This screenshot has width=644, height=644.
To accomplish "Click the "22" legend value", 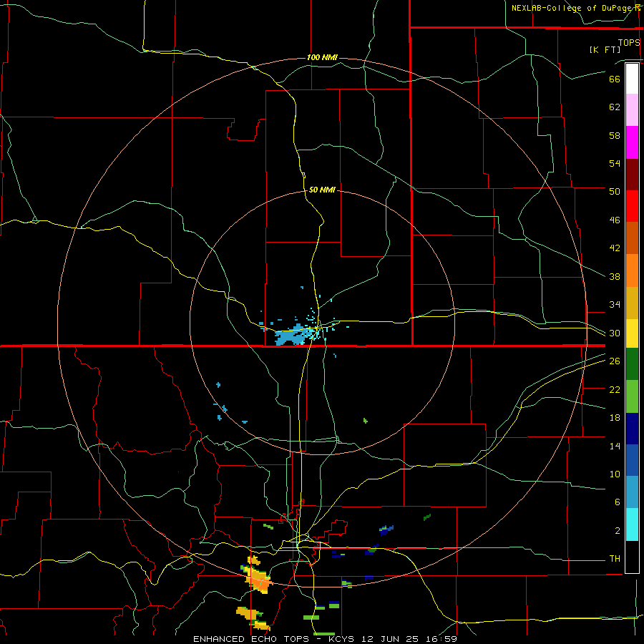I will [615, 389].
